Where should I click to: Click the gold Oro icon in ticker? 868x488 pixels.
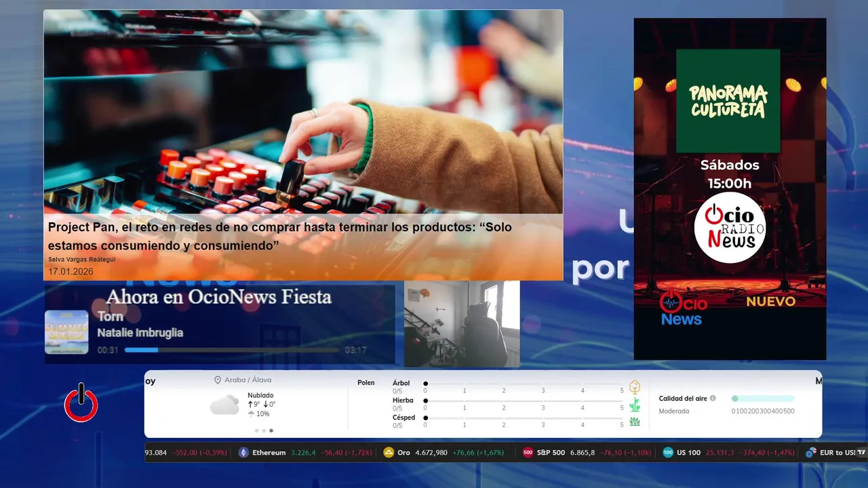[389, 453]
